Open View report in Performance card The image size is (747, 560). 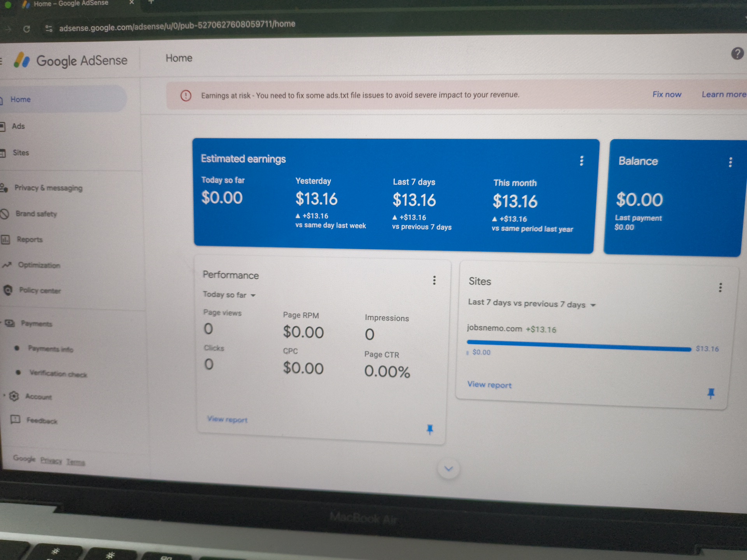click(x=228, y=419)
